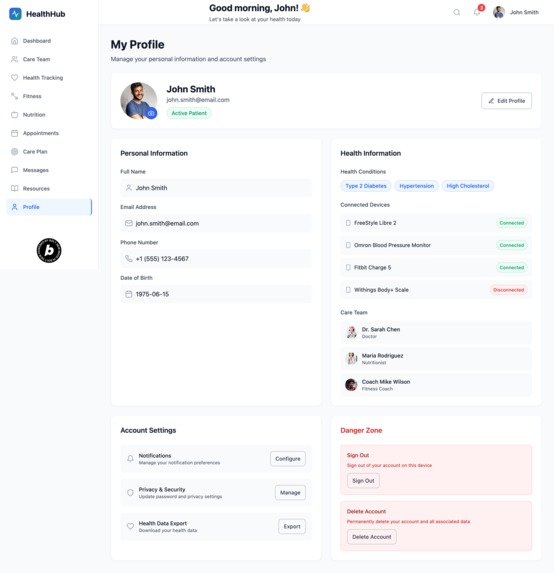The width and height of the screenshot is (554, 573).
Task: Navigate to Appointments
Action: [x=49, y=133]
